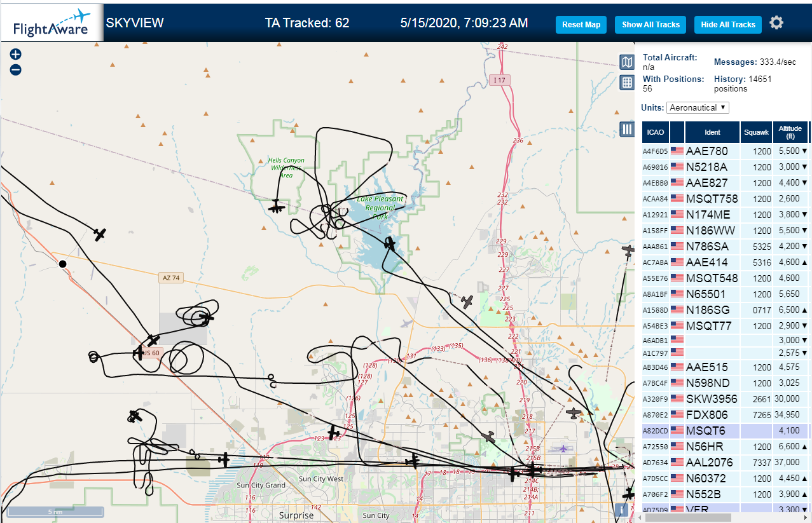Click Hide All Tracks button
The height and width of the screenshot is (523, 812).
click(x=727, y=25)
